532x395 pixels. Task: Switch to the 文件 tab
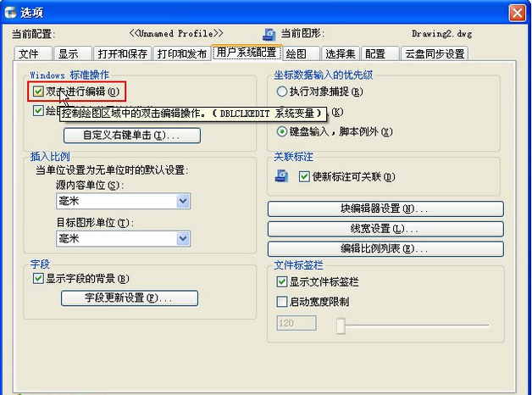click(x=33, y=54)
